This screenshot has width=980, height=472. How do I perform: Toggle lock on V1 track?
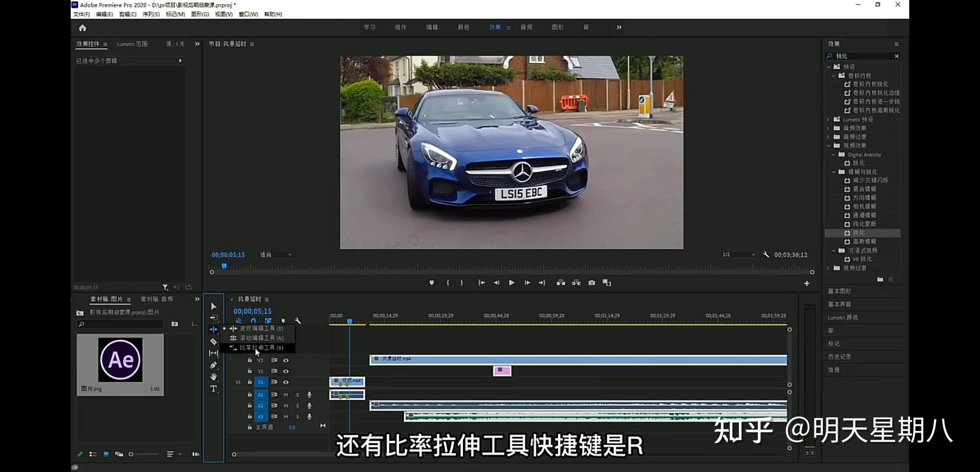[250, 382]
